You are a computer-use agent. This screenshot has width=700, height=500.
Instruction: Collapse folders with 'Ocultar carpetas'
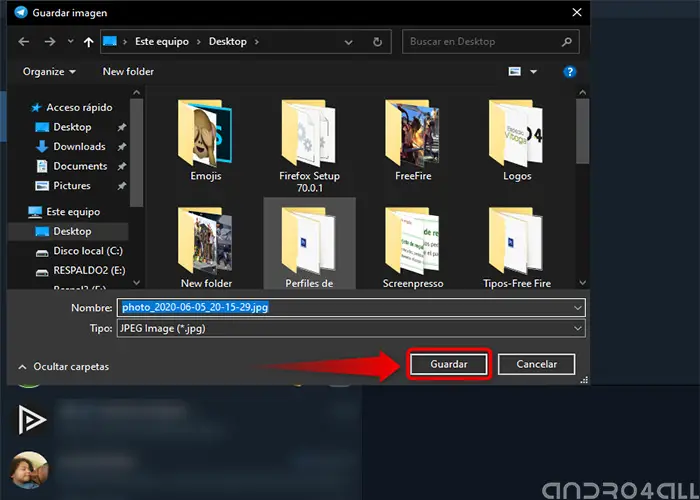(x=63, y=367)
